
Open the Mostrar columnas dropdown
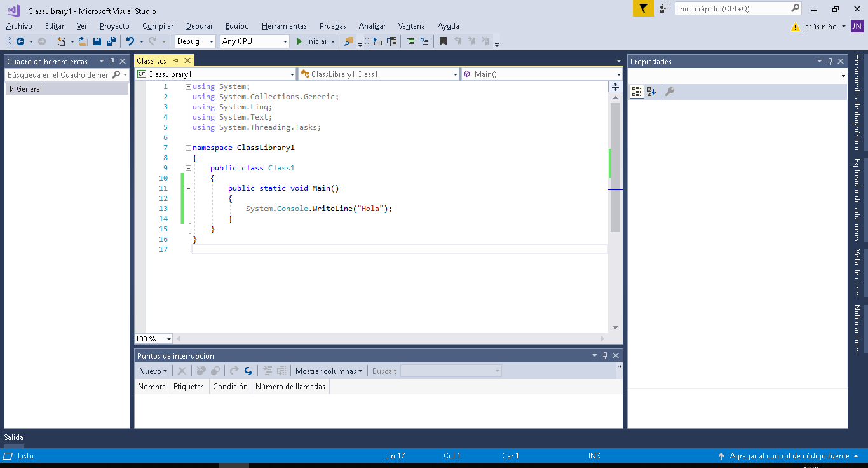328,370
